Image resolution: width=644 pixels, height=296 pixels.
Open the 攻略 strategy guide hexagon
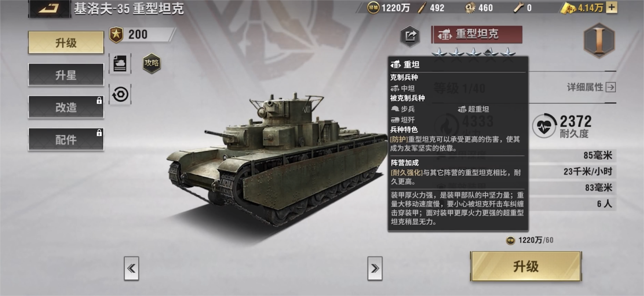151,63
